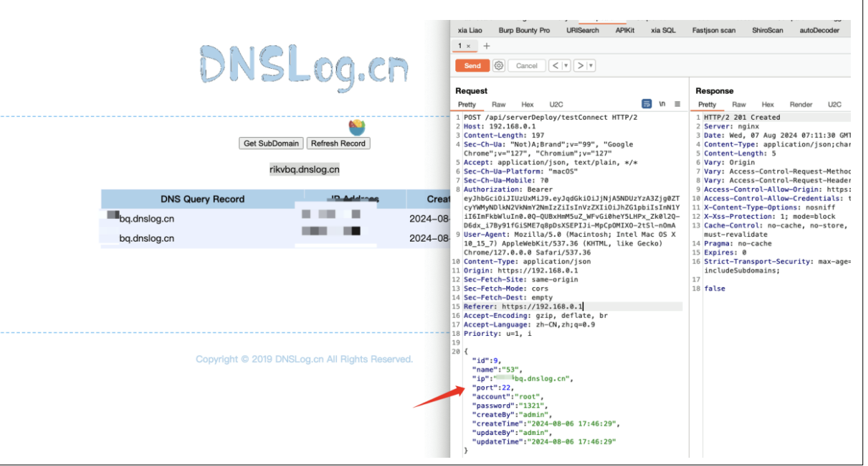Click the "false" response body text
Screen dimensions: 868x466
tap(714, 288)
